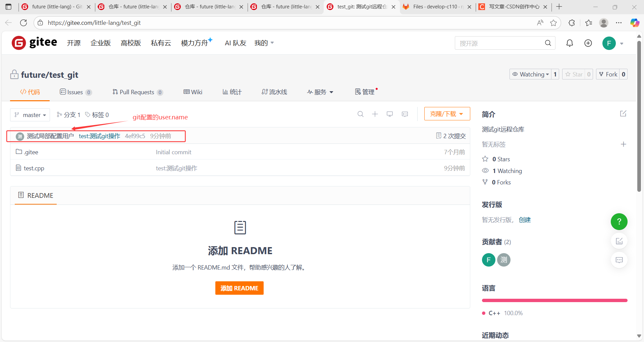Expand the 我的 dropdown in header

tap(264, 43)
